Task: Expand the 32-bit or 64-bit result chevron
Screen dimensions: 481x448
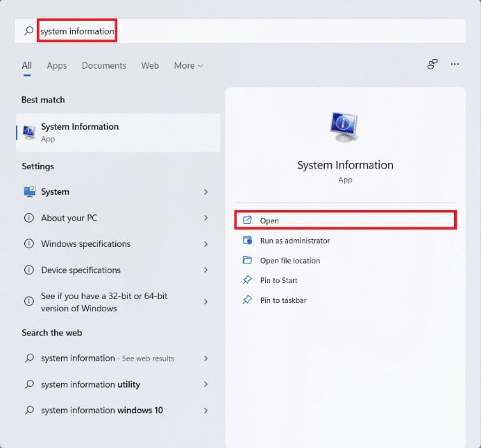Action: (x=206, y=302)
